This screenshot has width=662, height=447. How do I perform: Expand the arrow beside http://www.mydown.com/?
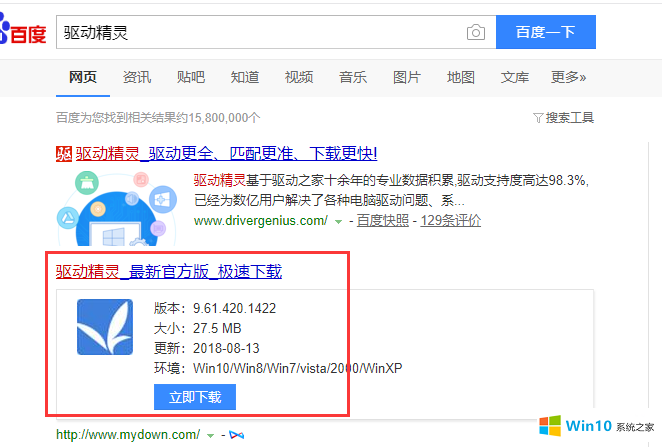[210, 435]
